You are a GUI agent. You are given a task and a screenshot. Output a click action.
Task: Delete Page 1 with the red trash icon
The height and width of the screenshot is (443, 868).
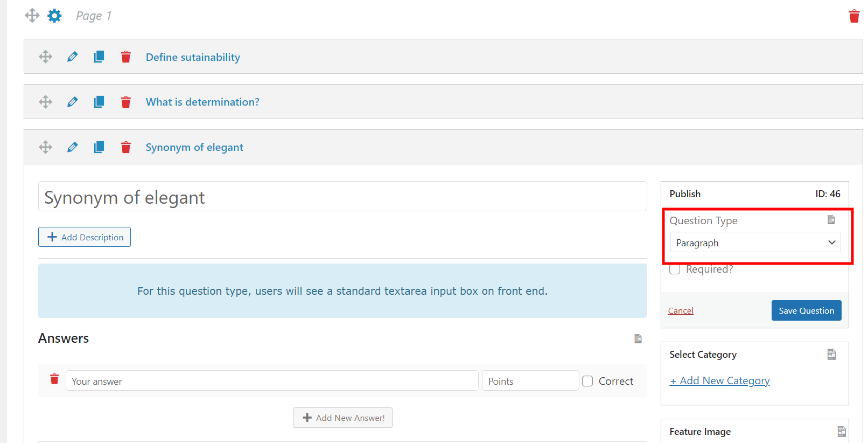pos(854,16)
